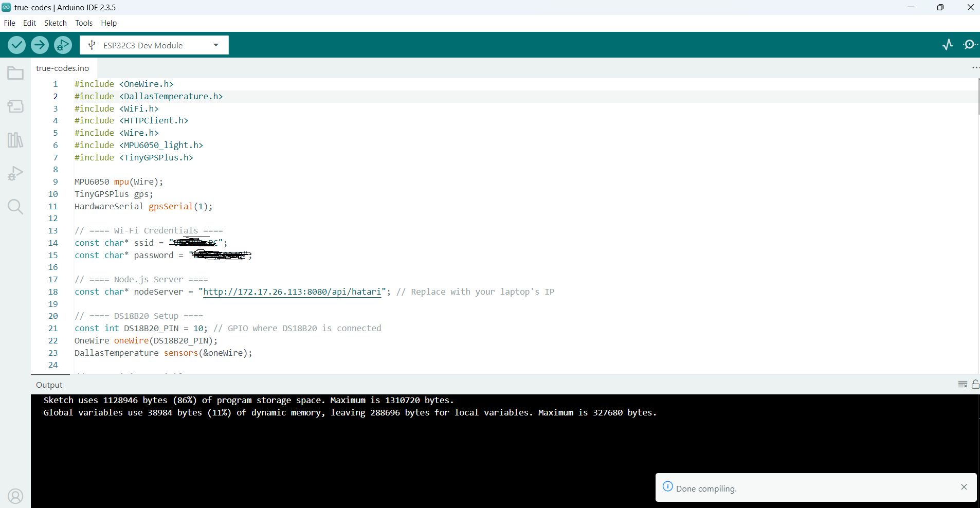
Task: Click the Done compiling message text
Action: pos(706,488)
